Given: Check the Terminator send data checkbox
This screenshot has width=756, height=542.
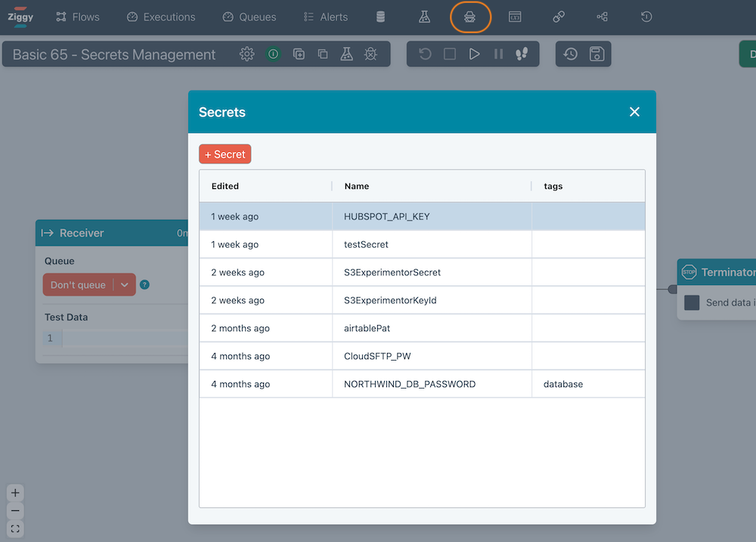Looking at the screenshot, I should click(692, 302).
